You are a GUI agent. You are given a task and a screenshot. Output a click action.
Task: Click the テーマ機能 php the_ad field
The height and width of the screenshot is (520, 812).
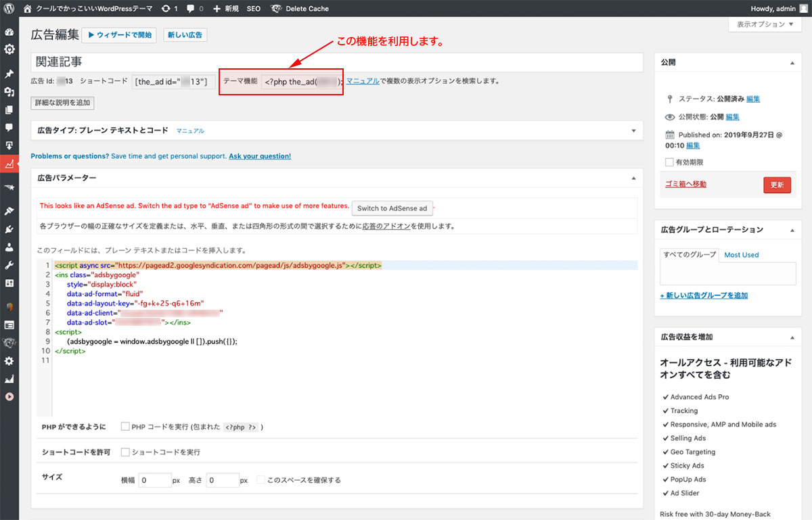click(x=301, y=82)
